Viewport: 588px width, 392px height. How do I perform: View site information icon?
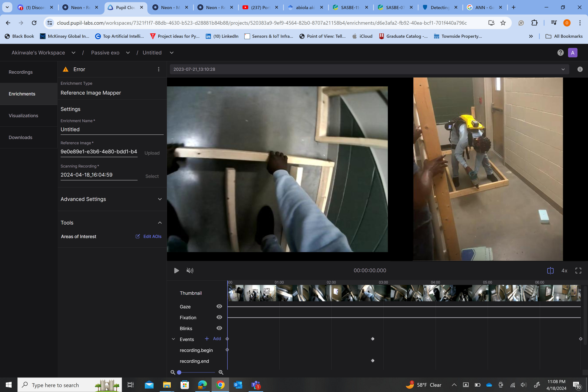click(50, 23)
